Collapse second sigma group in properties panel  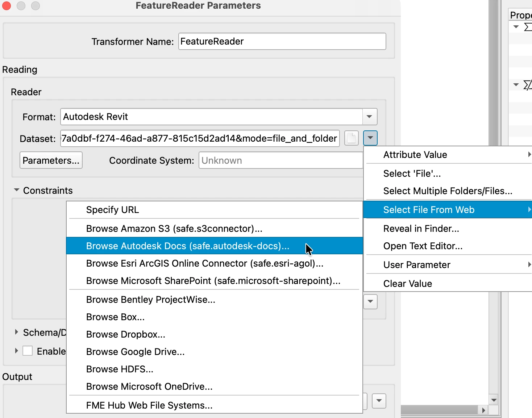tap(516, 85)
